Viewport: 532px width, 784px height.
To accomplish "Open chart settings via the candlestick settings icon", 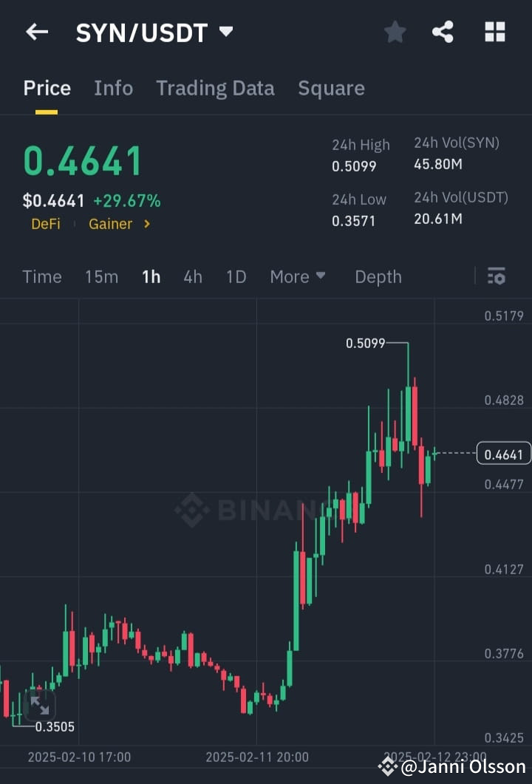I will click(x=496, y=276).
